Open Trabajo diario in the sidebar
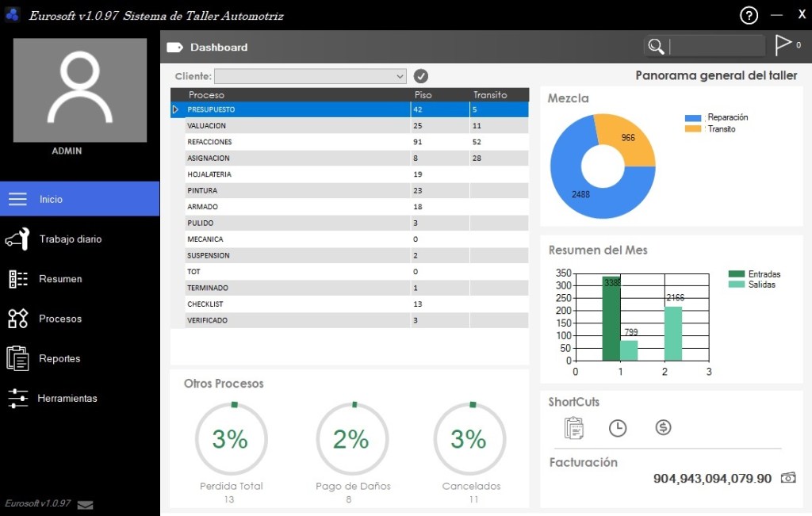Viewport: 812px width, 516px height. tap(79, 239)
